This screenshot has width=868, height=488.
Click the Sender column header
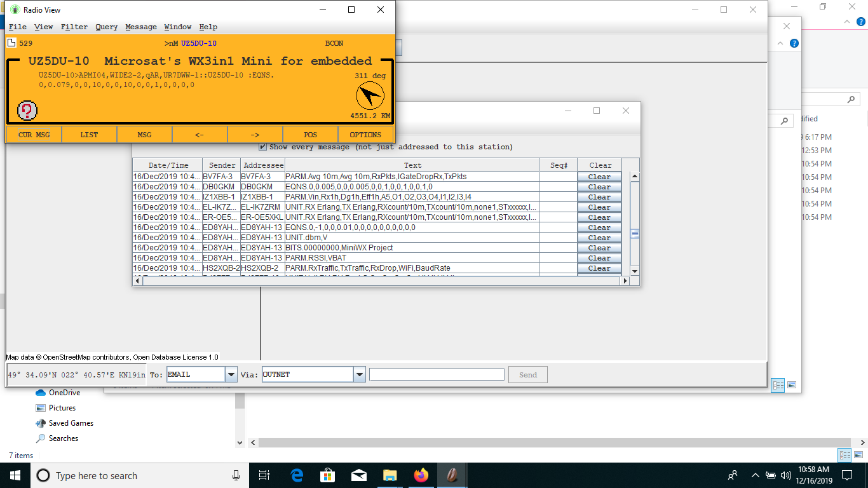coord(222,165)
